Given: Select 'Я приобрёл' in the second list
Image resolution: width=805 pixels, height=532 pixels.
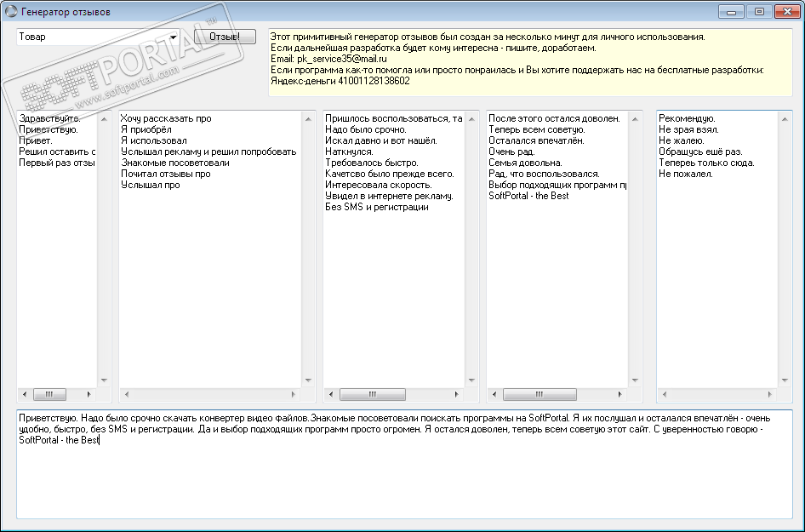Looking at the screenshot, I should (x=146, y=130).
